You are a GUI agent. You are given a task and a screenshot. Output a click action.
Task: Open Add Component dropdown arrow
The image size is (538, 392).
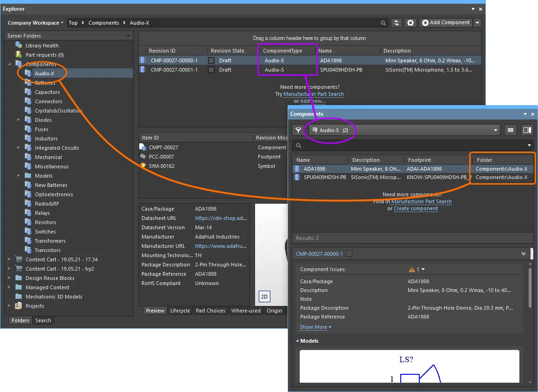click(477, 23)
